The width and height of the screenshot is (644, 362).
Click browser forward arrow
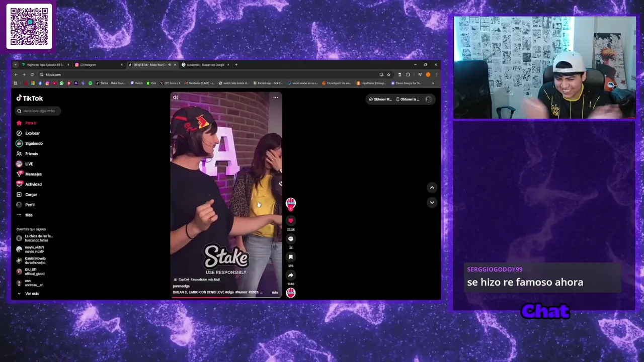24,74
